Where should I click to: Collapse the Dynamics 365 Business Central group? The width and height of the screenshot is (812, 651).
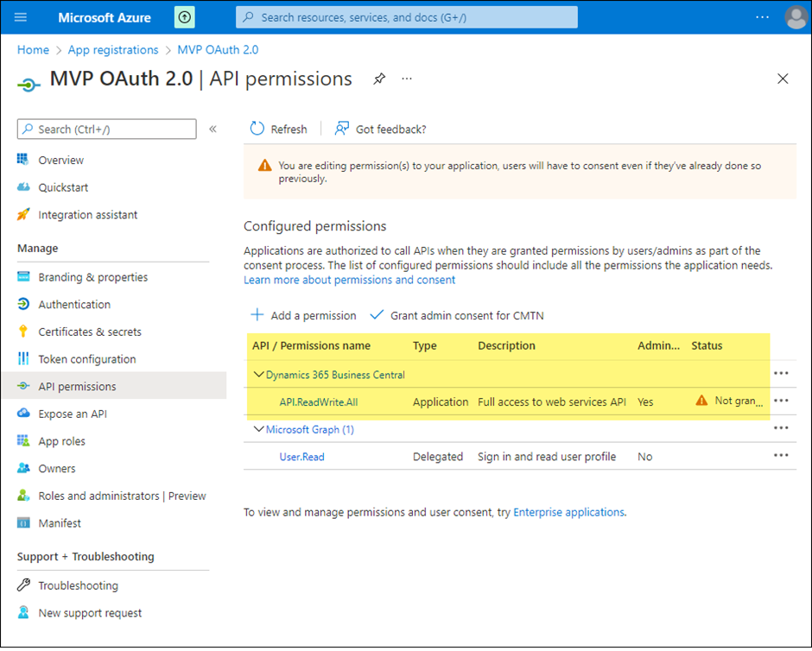[258, 374]
